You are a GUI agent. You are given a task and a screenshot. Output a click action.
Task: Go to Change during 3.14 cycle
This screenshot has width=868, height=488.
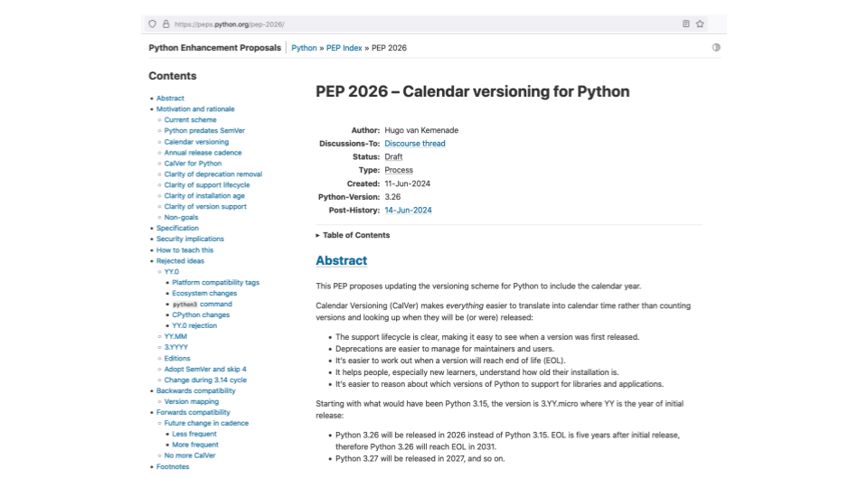[x=205, y=380]
